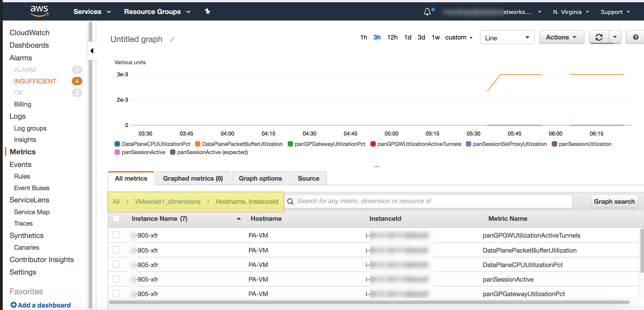Open the Line graph type dropdown
Screen dimensions: 644x310
click(507, 38)
